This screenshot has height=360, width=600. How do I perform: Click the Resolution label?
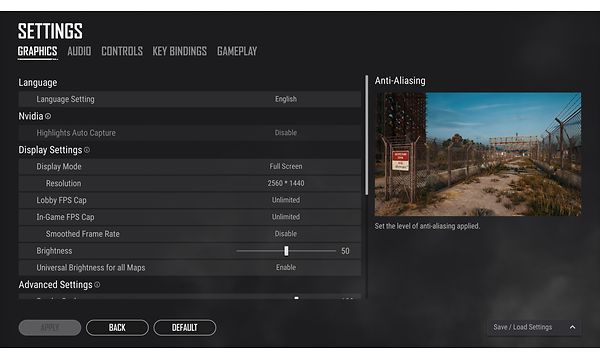[x=64, y=183]
